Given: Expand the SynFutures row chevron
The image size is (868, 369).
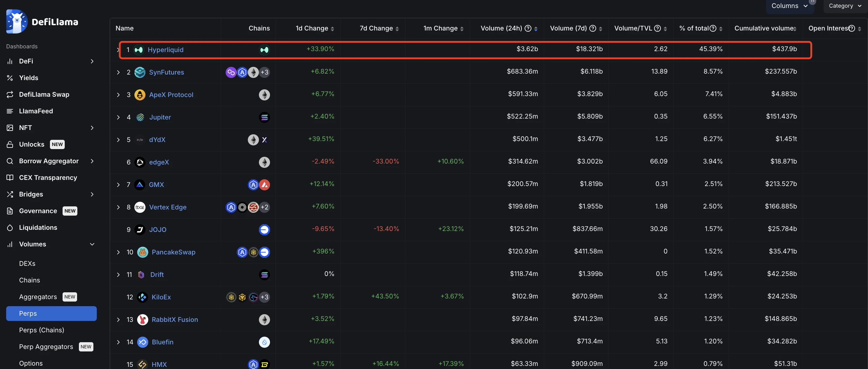Looking at the screenshot, I should (x=118, y=72).
